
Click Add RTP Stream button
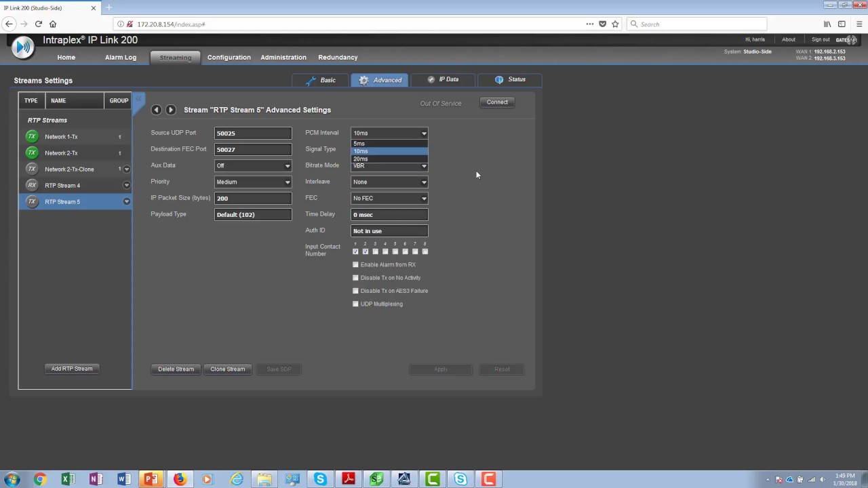pos(72,369)
